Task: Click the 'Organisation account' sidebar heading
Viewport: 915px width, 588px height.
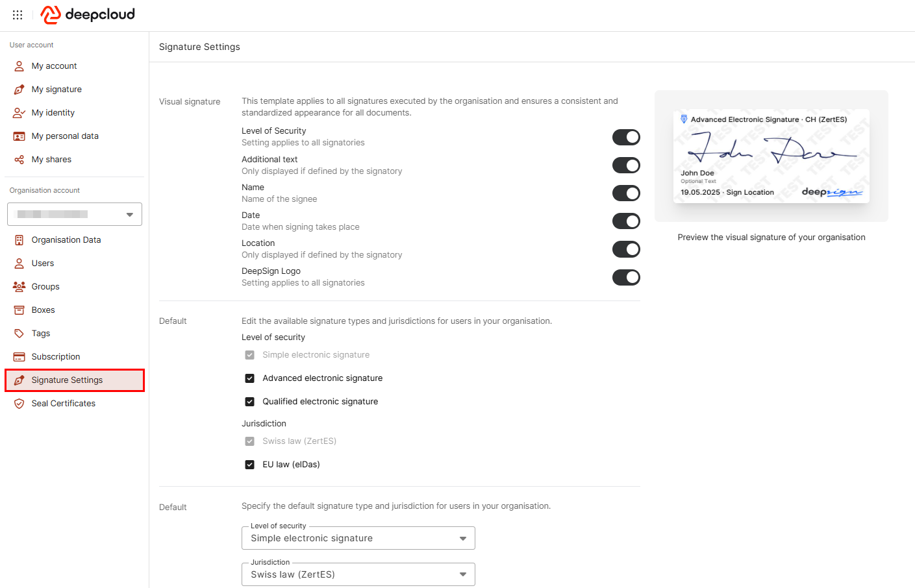Action: tap(45, 190)
